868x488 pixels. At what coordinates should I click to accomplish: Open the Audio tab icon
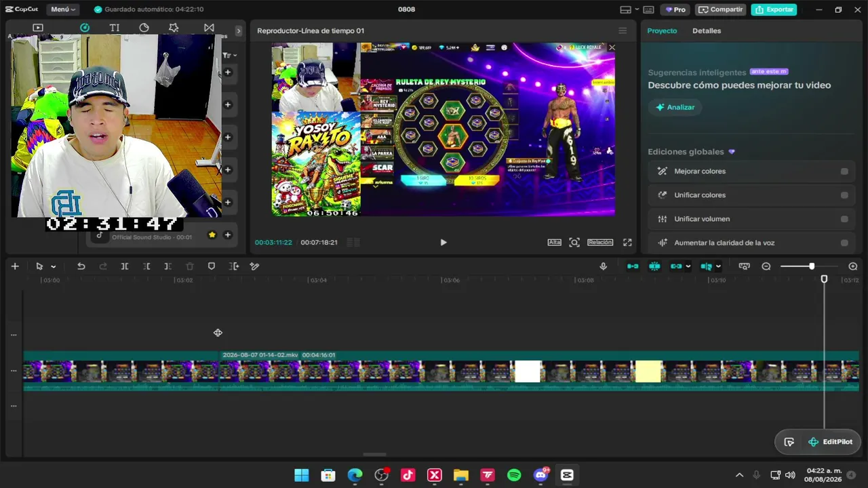tap(85, 28)
